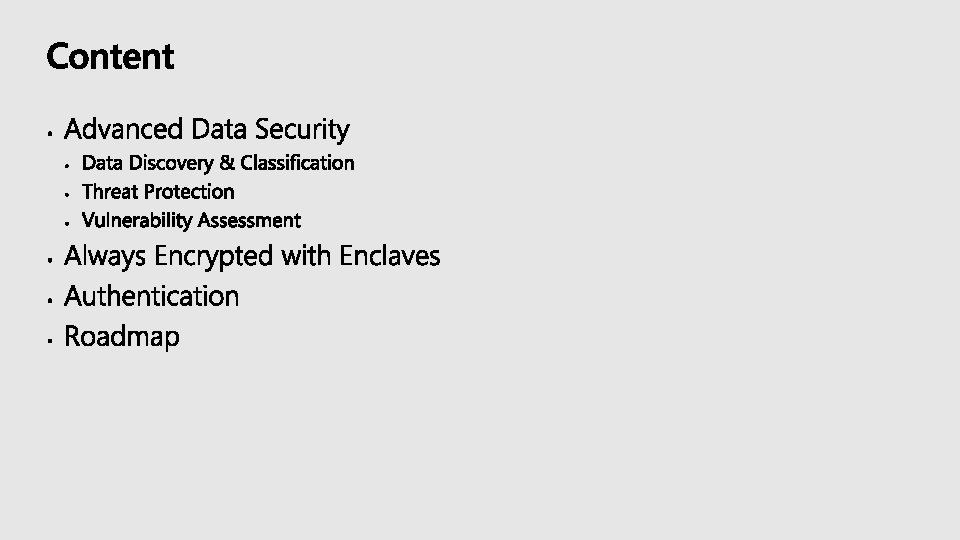Image resolution: width=960 pixels, height=540 pixels.
Task: Click the word Encrypted
Action: click(x=214, y=257)
